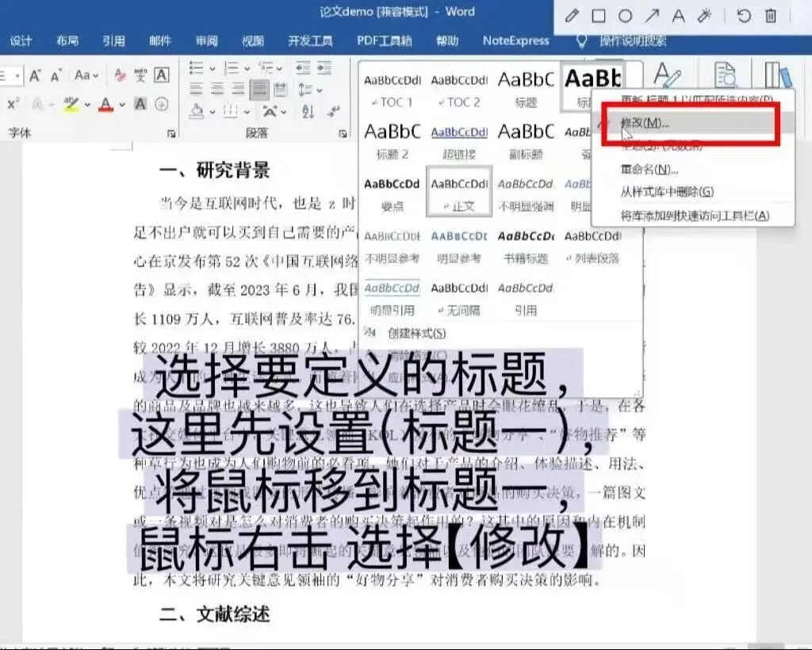Open numbering dropdown arrow
The image size is (812, 650).
pyautogui.click(x=247, y=68)
